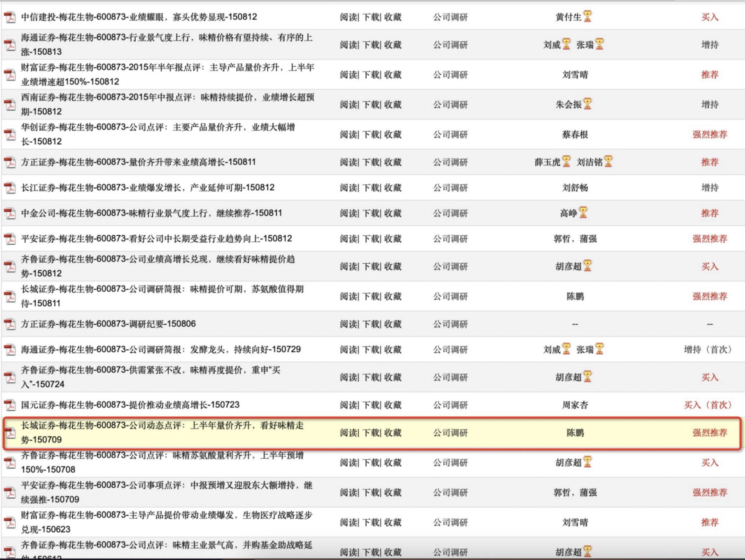
Task: Click the trophy icon after 刘洁铭
Action: pos(608,161)
